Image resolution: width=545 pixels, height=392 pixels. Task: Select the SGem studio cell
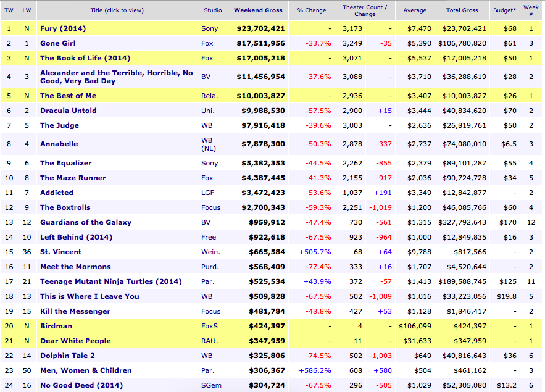tap(211, 385)
